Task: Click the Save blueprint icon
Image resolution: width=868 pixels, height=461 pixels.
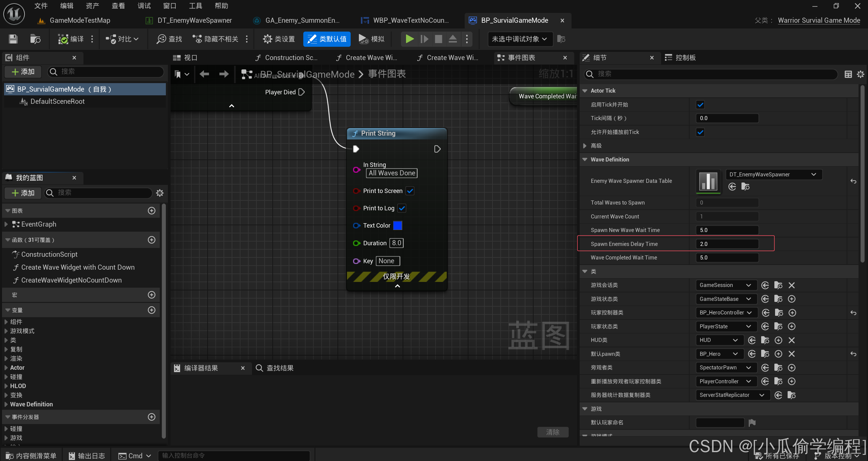Action: 13,39
